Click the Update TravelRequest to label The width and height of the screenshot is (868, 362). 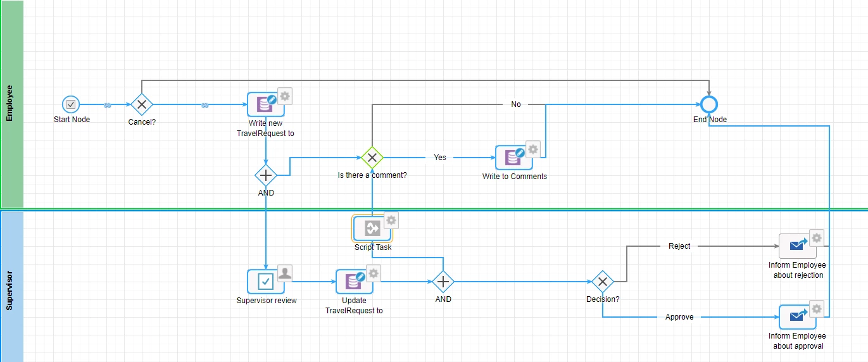pos(355,306)
